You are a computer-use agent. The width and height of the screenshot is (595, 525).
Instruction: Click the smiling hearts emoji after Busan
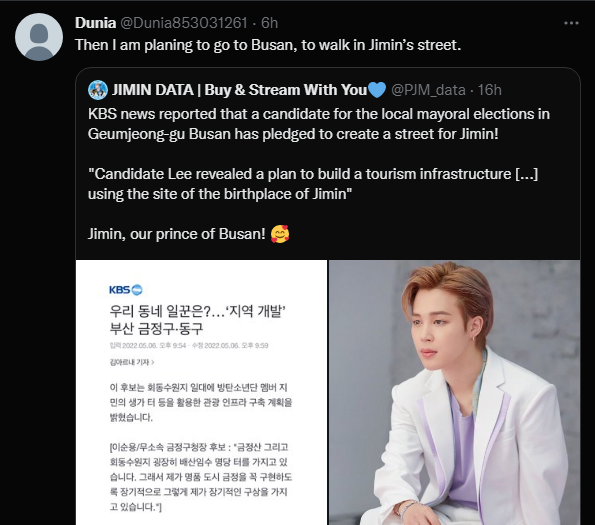click(280, 234)
